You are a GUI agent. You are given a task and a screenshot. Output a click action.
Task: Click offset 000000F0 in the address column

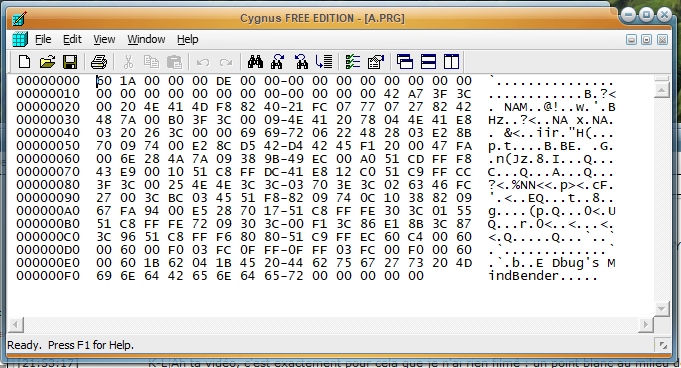pos(48,276)
